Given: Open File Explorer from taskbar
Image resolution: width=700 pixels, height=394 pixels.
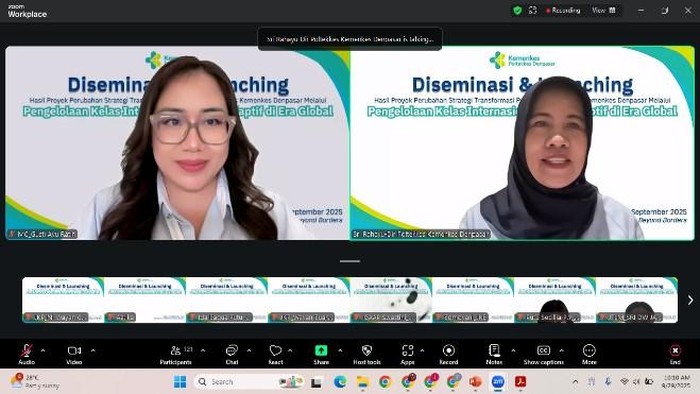Looking at the screenshot, I should [x=362, y=382].
